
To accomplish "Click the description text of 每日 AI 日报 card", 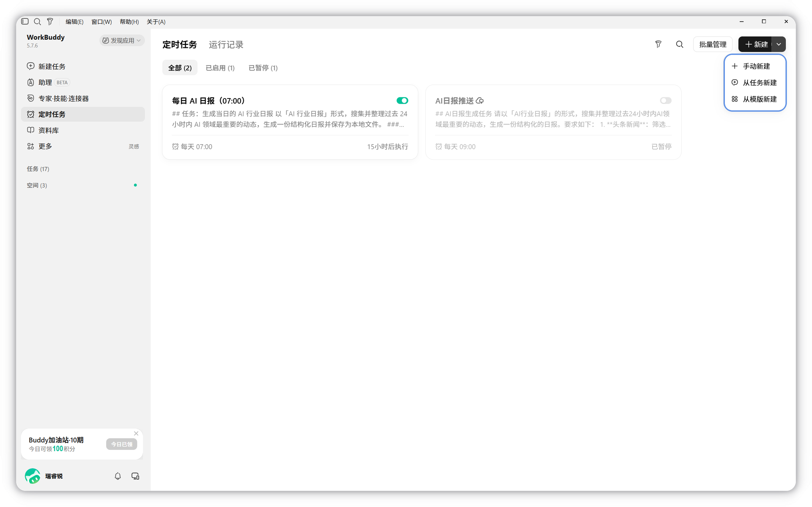I will [x=290, y=119].
